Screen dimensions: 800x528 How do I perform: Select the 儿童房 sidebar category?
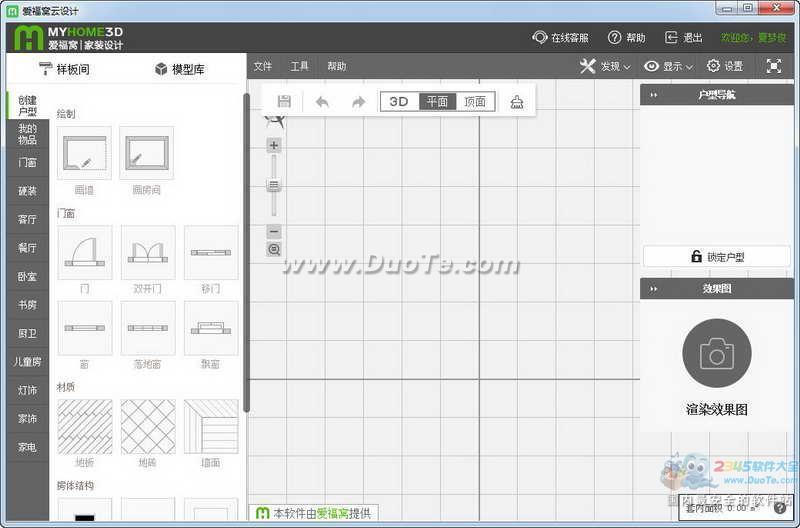click(x=28, y=362)
